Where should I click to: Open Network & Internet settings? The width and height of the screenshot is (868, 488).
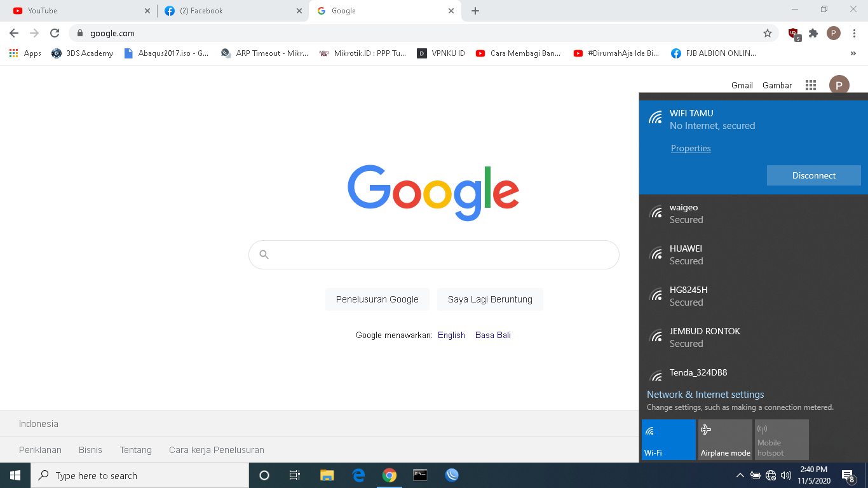pos(705,395)
